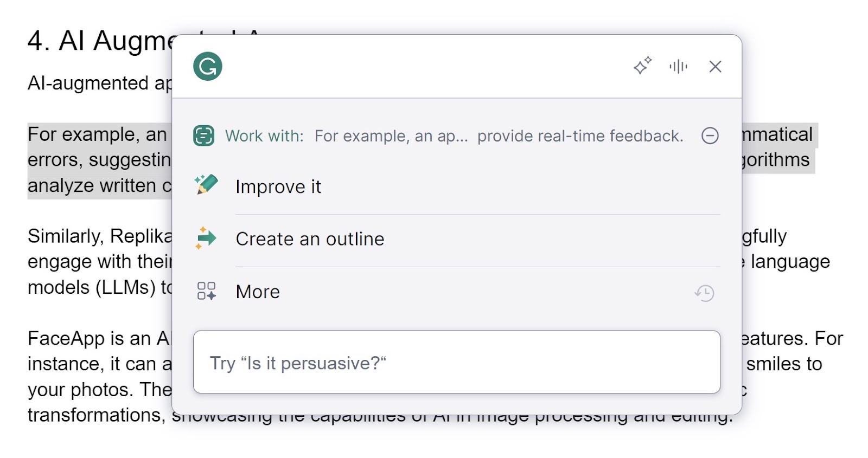Image resolution: width=868 pixels, height=458 pixels.
Task: Choose the Improve it menu entry
Action: coord(278,186)
